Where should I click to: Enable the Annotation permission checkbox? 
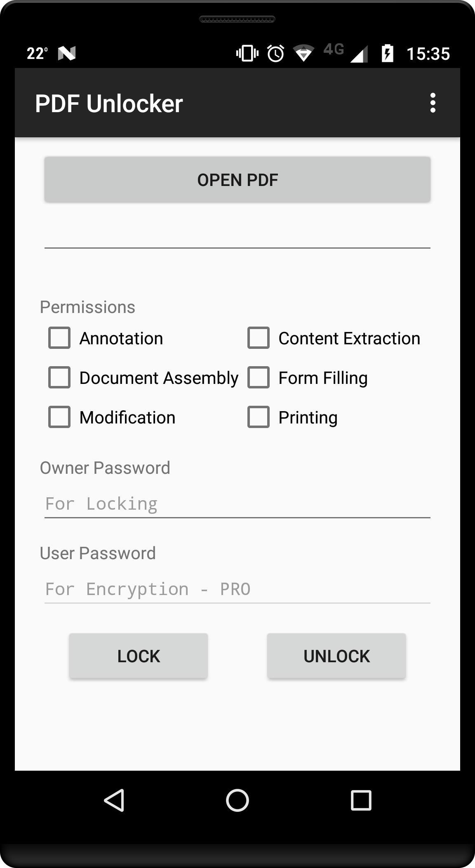59,338
